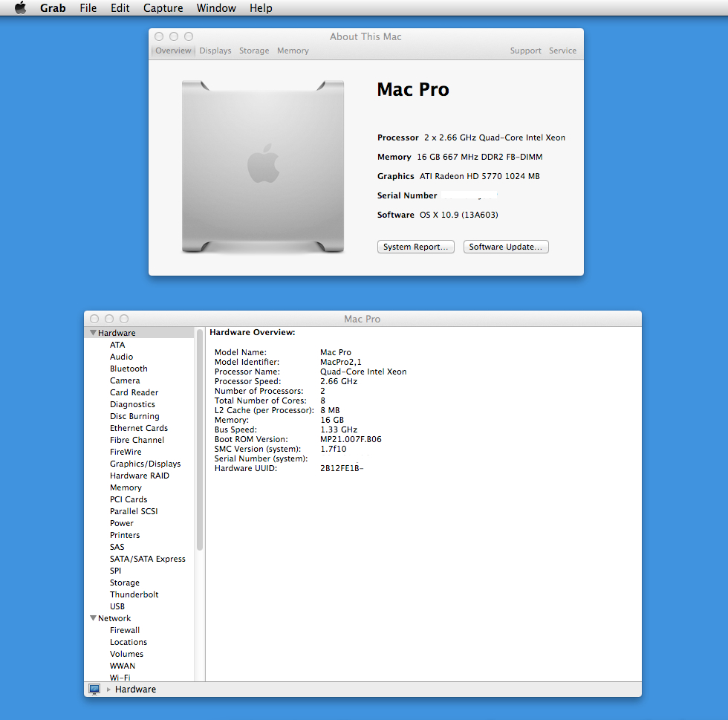728x720 pixels.
Task: Click the Mac Pro tower image
Action: (x=263, y=166)
